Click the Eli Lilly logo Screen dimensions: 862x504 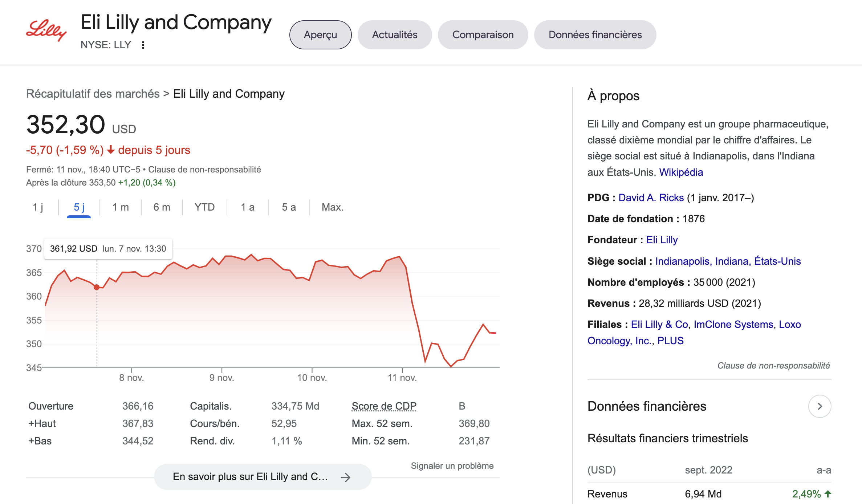46,31
